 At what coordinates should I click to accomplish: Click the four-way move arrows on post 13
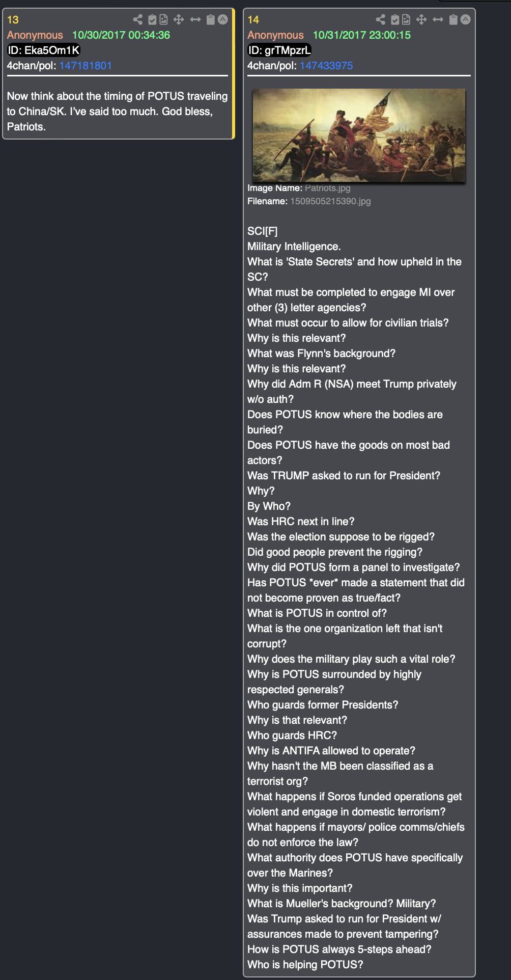(x=179, y=19)
